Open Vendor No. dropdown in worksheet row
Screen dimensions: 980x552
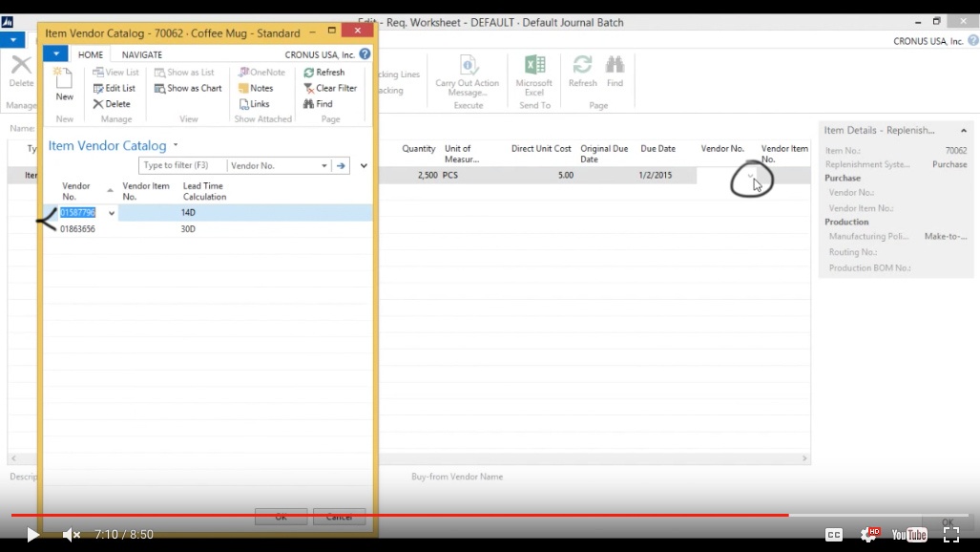coord(751,176)
